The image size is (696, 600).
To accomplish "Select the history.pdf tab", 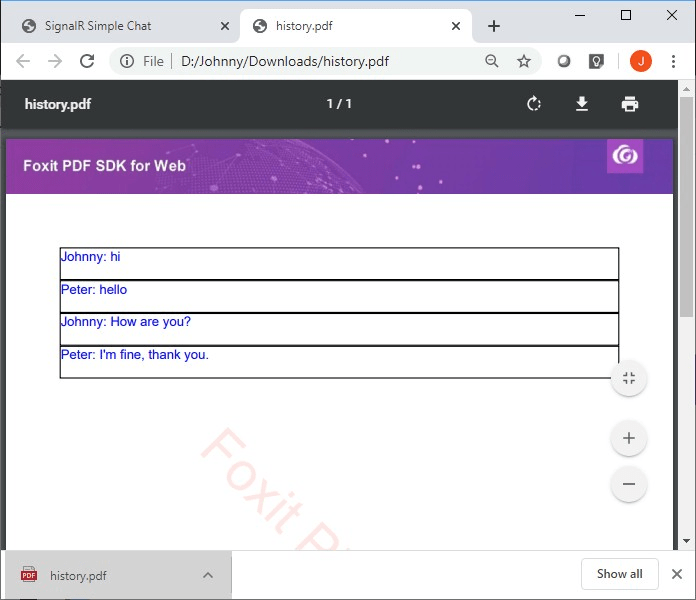I will pyautogui.click(x=355, y=26).
